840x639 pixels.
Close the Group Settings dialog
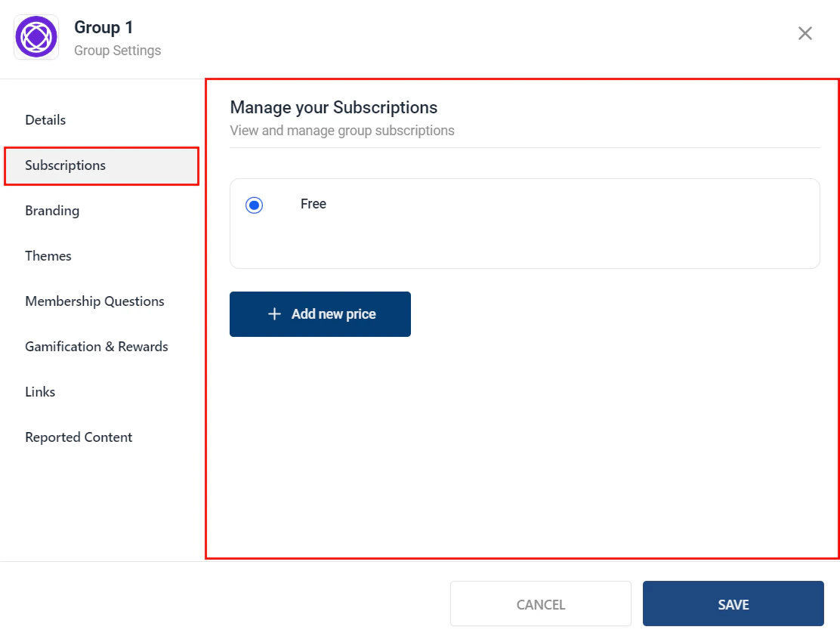(x=804, y=33)
